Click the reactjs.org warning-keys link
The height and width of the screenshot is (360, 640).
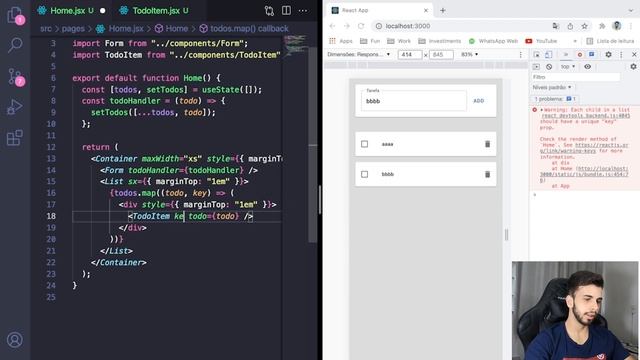pyautogui.click(x=584, y=148)
